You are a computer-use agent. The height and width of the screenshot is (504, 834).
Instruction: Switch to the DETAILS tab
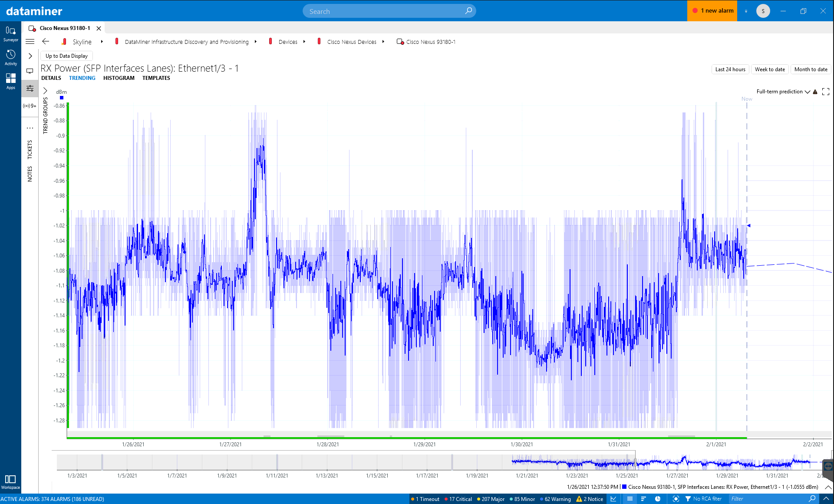[51, 78]
